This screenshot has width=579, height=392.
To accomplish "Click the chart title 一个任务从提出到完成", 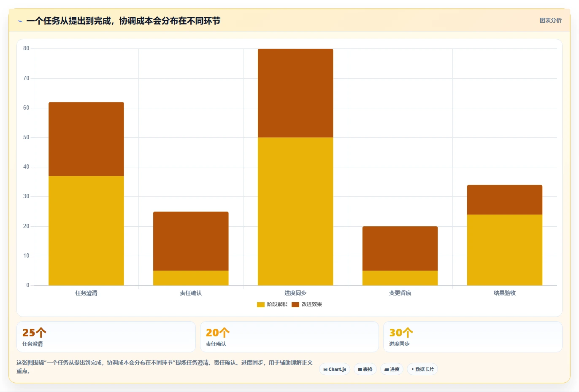I will (x=123, y=21).
